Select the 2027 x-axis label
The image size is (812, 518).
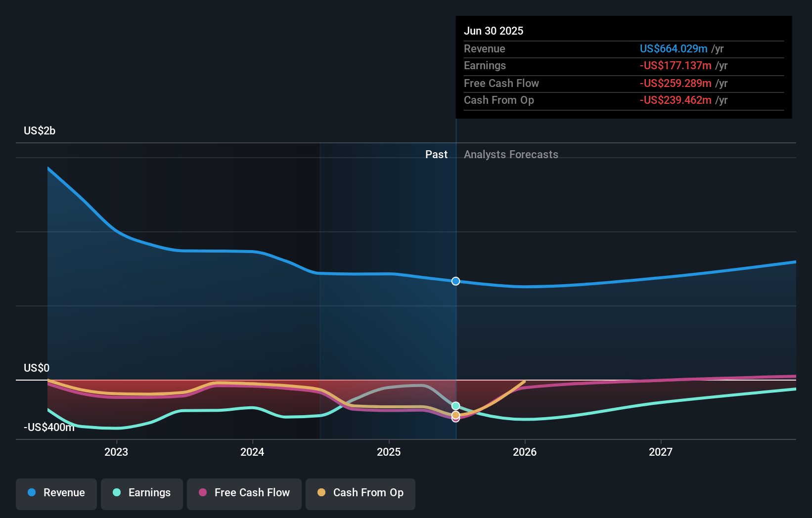pyautogui.click(x=661, y=452)
